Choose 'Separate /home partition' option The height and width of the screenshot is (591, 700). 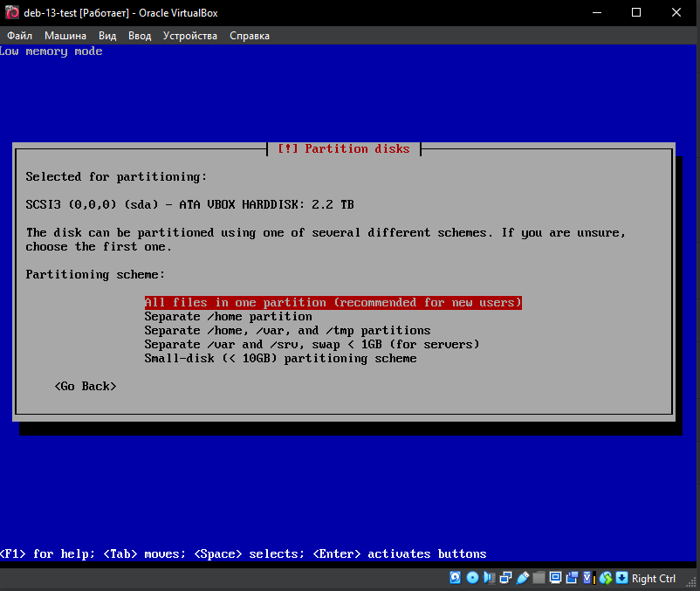[x=228, y=317]
